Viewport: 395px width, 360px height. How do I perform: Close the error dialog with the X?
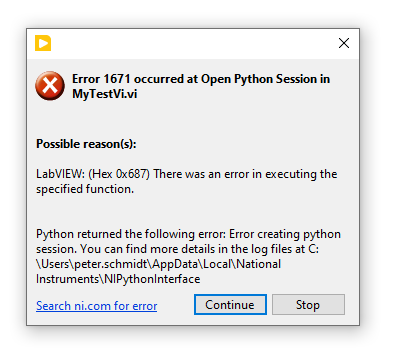pos(344,43)
